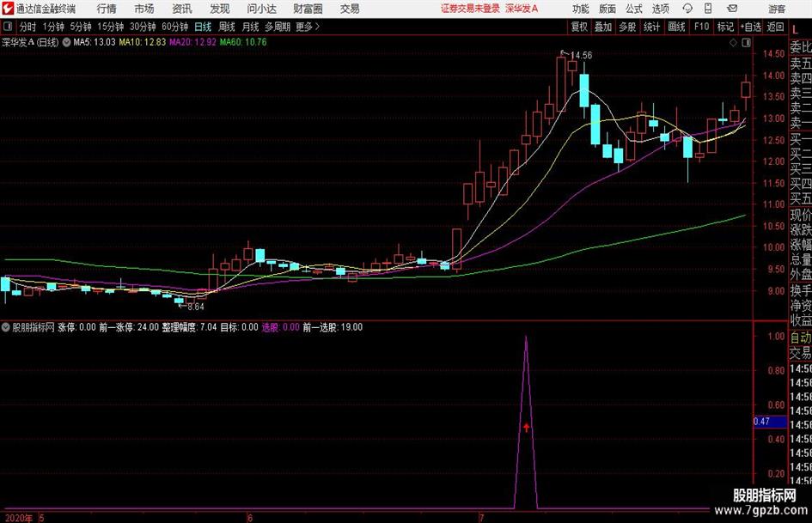Click the 前一选股: 19.00 indicator label
Viewport: 812px width, 523px height.
point(333,327)
